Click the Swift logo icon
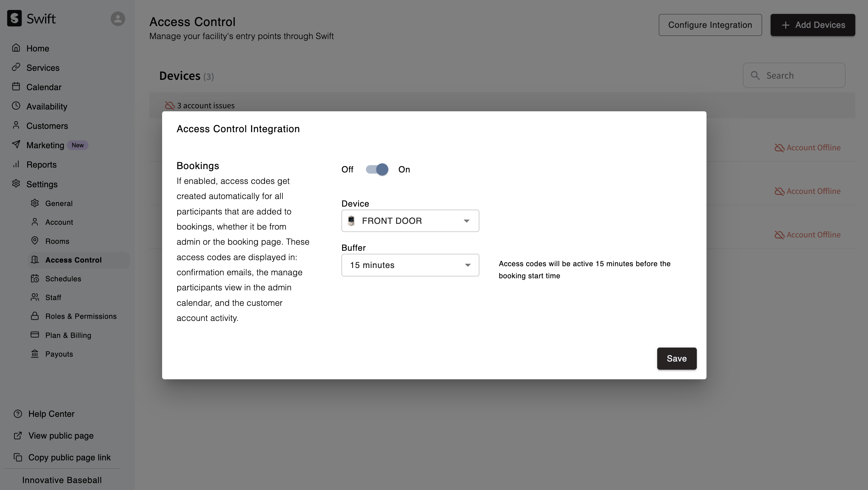Screen dimensions: 868x490 point(15,18)
